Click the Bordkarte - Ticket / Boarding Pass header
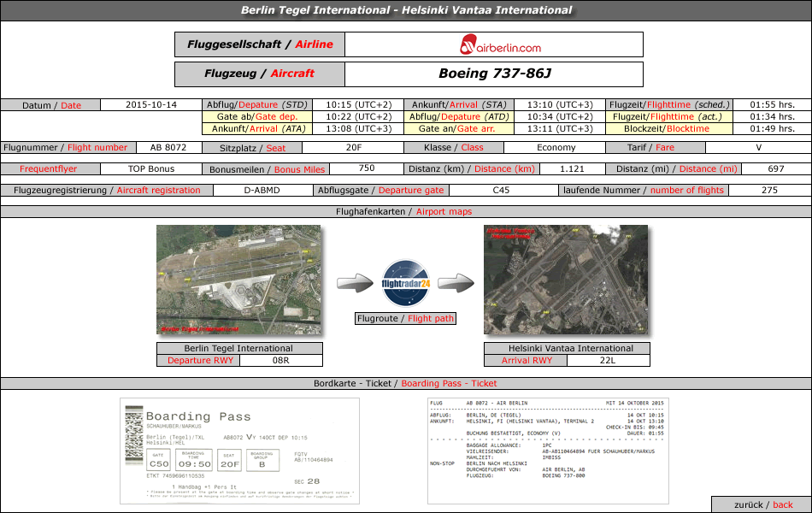The width and height of the screenshot is (812, 513). 405,383
